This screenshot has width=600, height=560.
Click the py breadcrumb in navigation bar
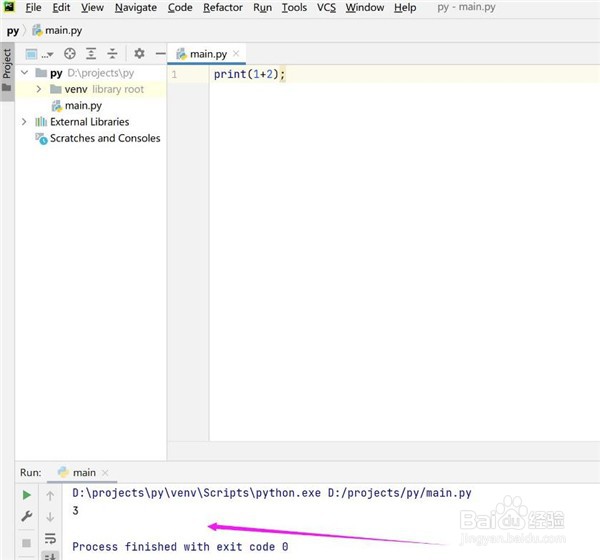[x=13, y=31]
